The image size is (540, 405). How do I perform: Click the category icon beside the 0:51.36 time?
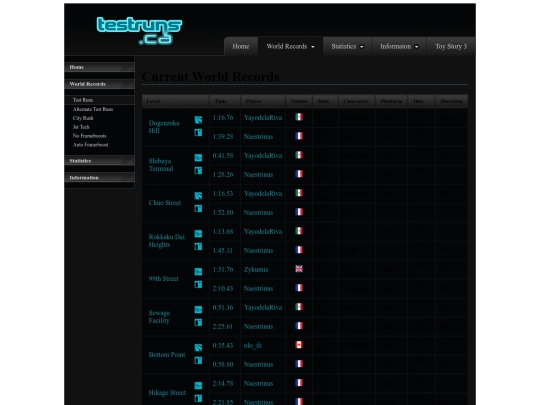[x=198, y=310]
